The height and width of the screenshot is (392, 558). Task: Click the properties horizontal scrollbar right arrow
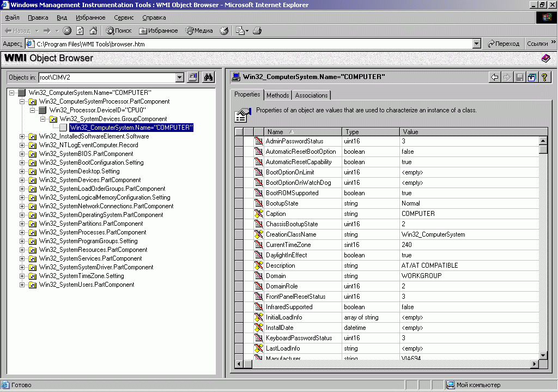(x=534, y=364)
